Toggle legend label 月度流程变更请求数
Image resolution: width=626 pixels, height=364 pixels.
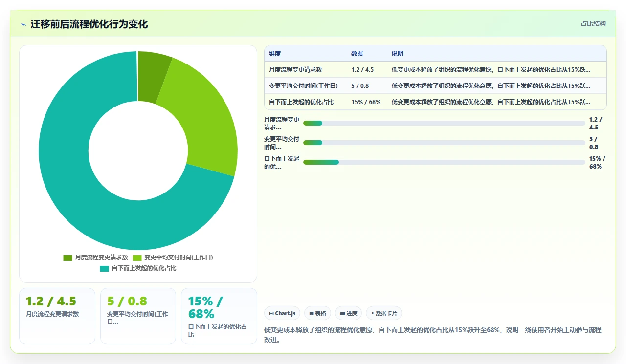101,257
